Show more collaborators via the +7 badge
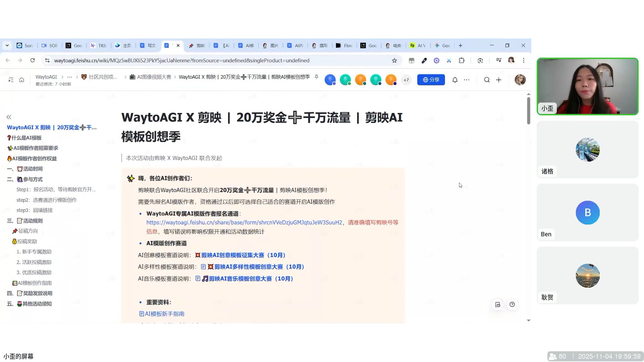This screenshot has height=362, width=644. coord(406,80)
